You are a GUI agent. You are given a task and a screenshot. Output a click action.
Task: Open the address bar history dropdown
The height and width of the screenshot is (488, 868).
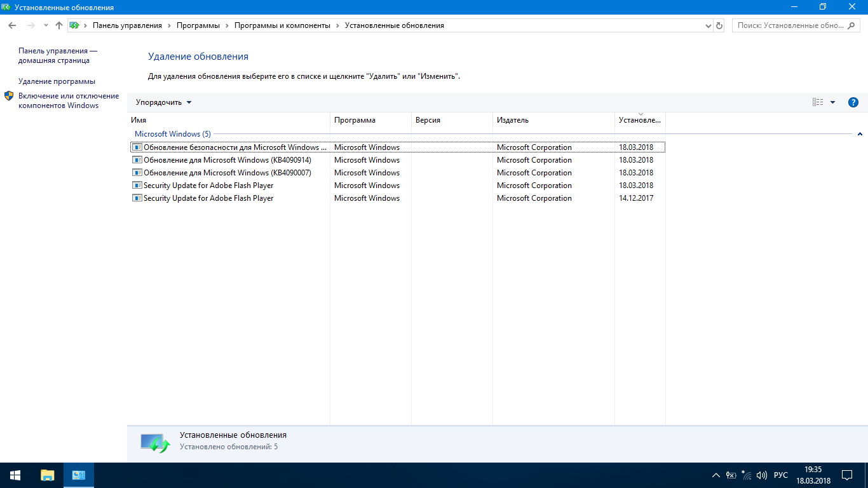point(709,25)
